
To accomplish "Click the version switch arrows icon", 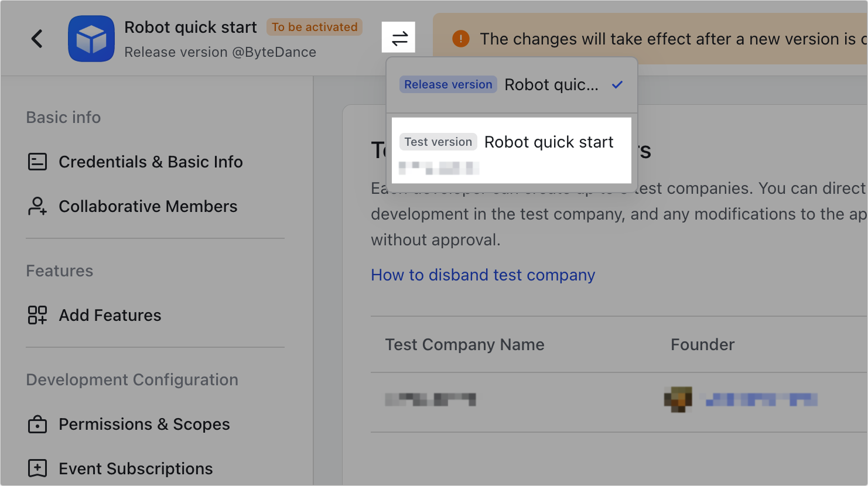I will point(399,39).
